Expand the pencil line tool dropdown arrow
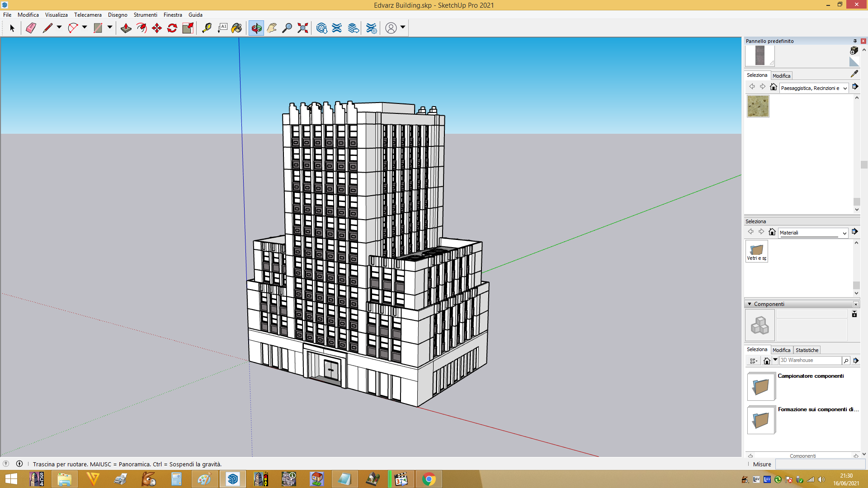The width and height of the screenshot is (868, 488). click(x=59, y=28)
